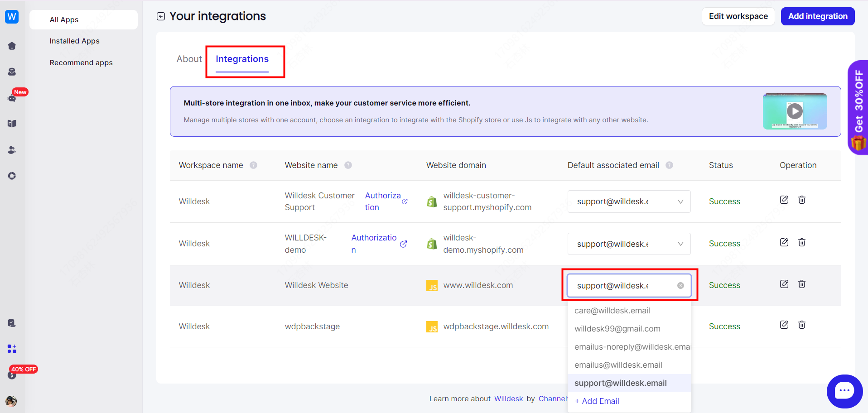Delete the WILLDESK-demo integration
The width and height of the screenshot is (868, 413).
(x=802, y=242)
